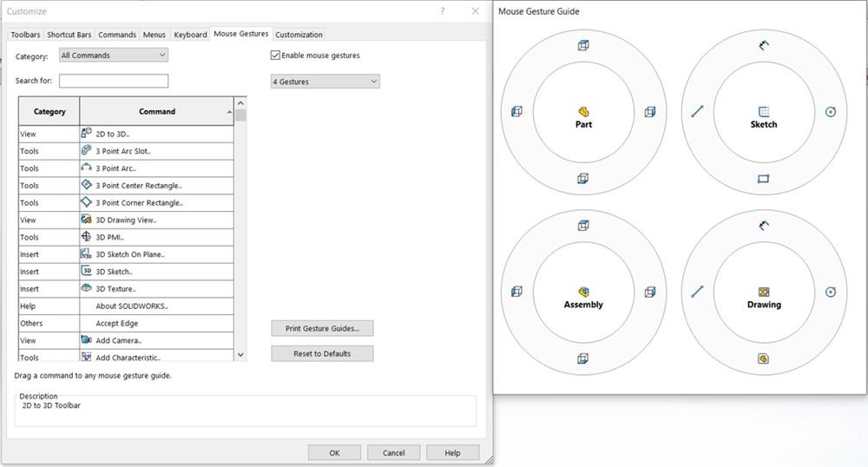868x467 pixels.
Task: Click 3 Point Corner Rectangle icon
Action: pyautogui.click(x=86, y=201)
